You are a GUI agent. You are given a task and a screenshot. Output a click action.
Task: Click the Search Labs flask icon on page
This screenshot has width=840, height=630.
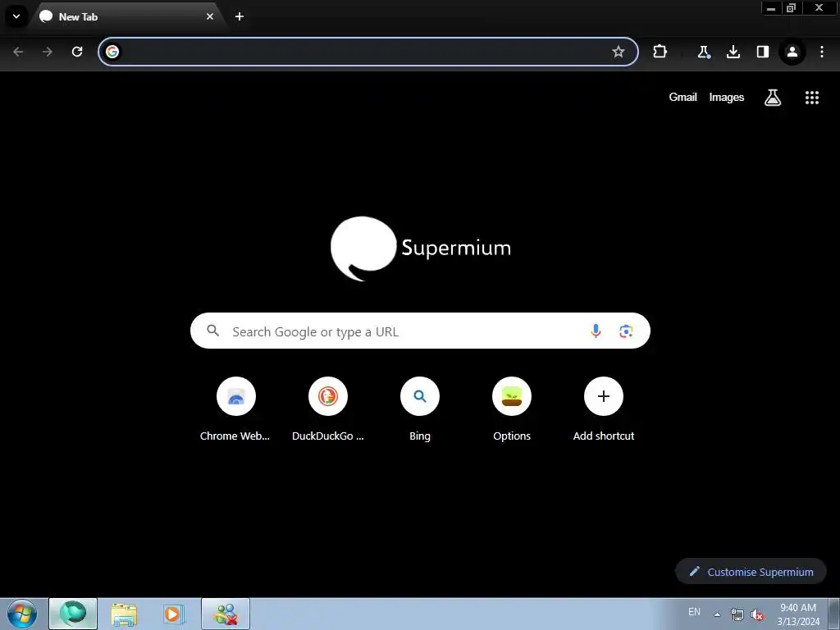click(773, 97)
